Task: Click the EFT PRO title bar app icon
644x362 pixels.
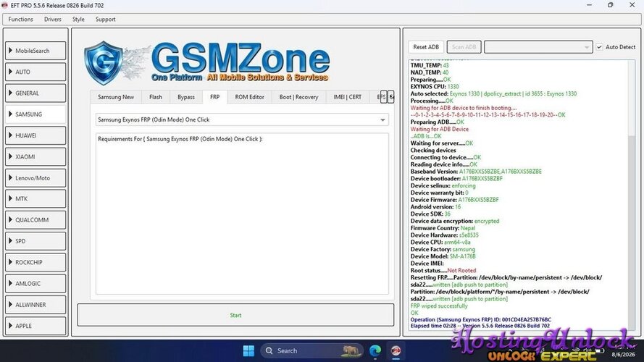Action: click(x=4, y=5)
